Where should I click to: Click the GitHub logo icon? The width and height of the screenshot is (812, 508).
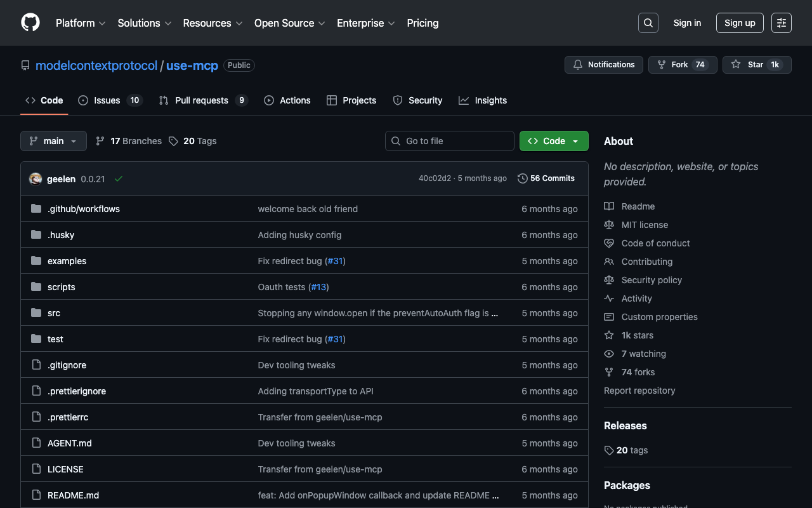pos(30,23)
